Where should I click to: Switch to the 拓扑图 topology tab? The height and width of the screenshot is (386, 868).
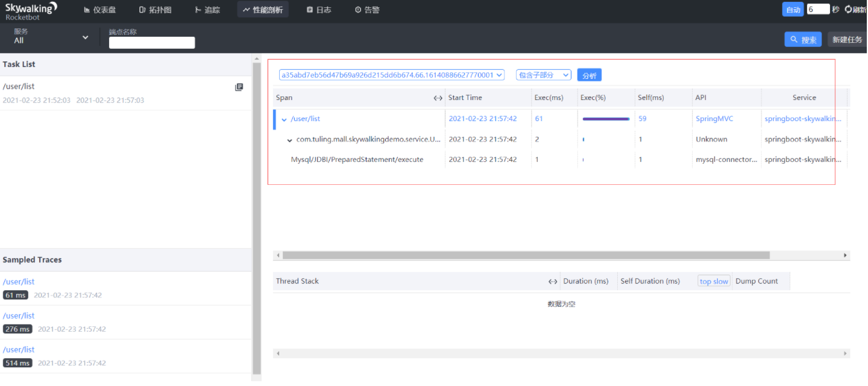tap(155, 10)
